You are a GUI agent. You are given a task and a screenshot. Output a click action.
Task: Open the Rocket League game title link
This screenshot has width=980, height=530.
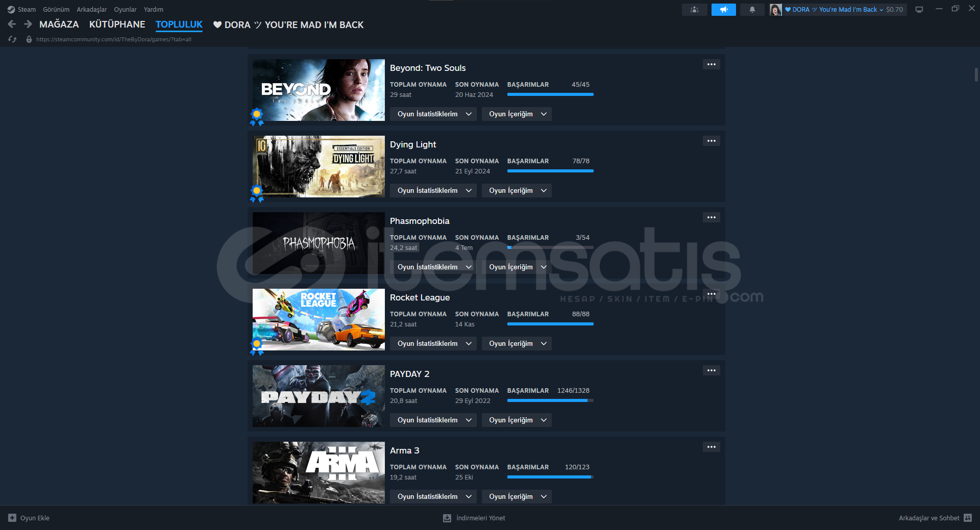pos(420,297)
